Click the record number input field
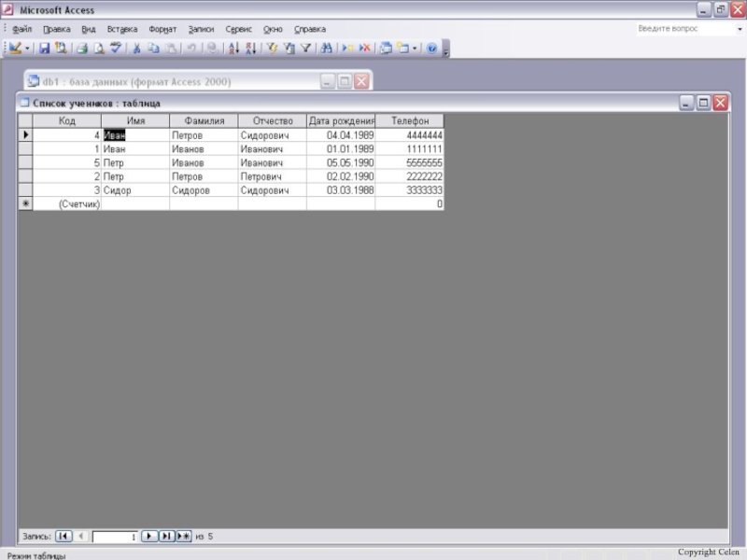The image size is (747, 560). coord(115,537)
